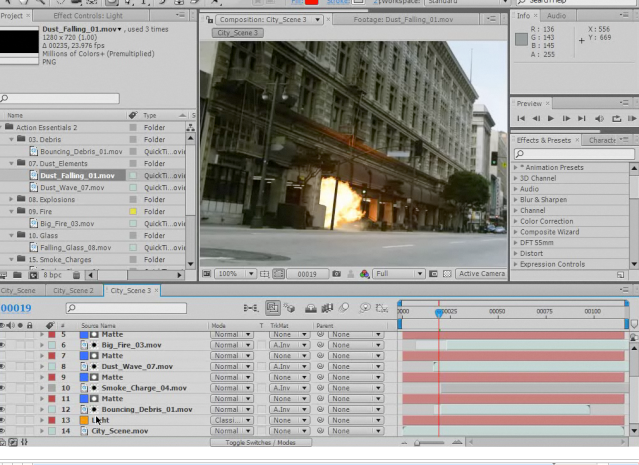This screenshot has width=639, height=465.
Task: Toggle transfer controls pane icon at timeline bottom
Action: tap(13, 442)
